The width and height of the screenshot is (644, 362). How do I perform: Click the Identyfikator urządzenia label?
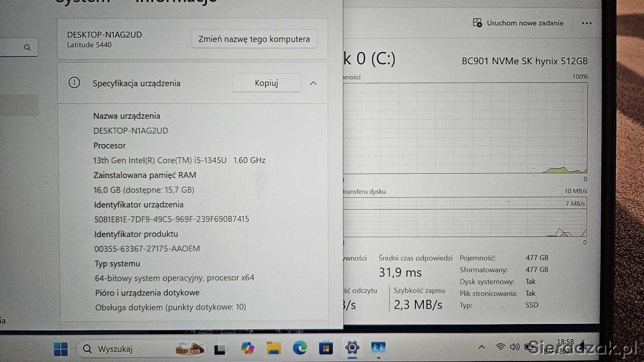coord(139,204)
